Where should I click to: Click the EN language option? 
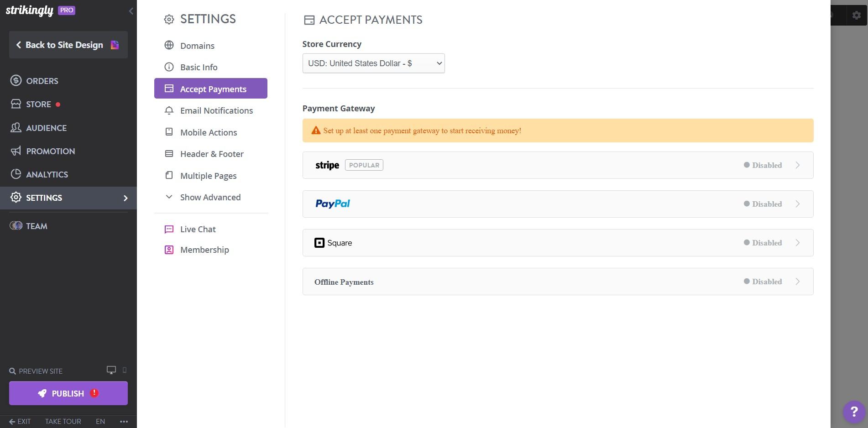100,422
